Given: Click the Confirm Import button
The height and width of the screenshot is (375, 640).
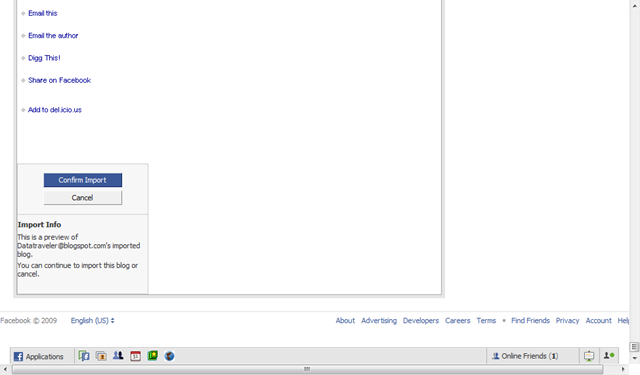Looking at the screenshot, I should 83,180.
